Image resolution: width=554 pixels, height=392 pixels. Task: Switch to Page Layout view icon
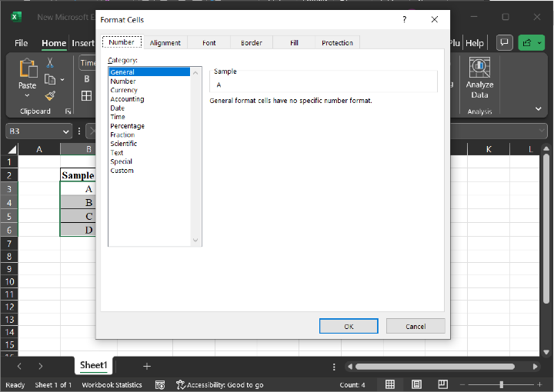tap(416, 384)
